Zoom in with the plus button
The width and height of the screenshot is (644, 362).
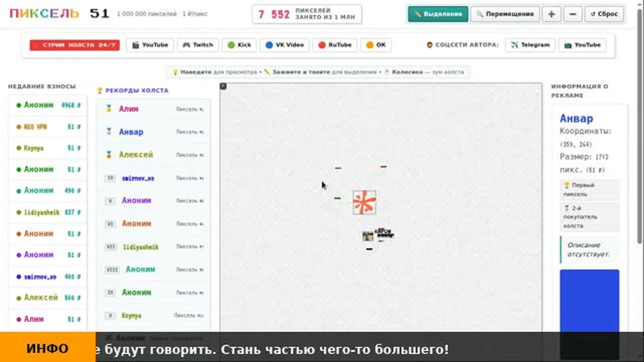point(551,14)
